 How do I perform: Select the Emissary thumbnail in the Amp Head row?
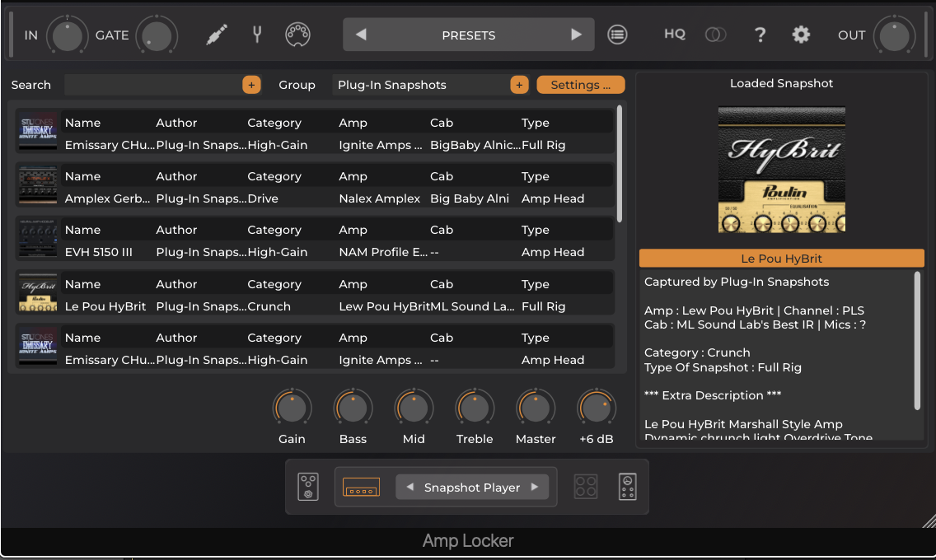(x=38, y=347)
